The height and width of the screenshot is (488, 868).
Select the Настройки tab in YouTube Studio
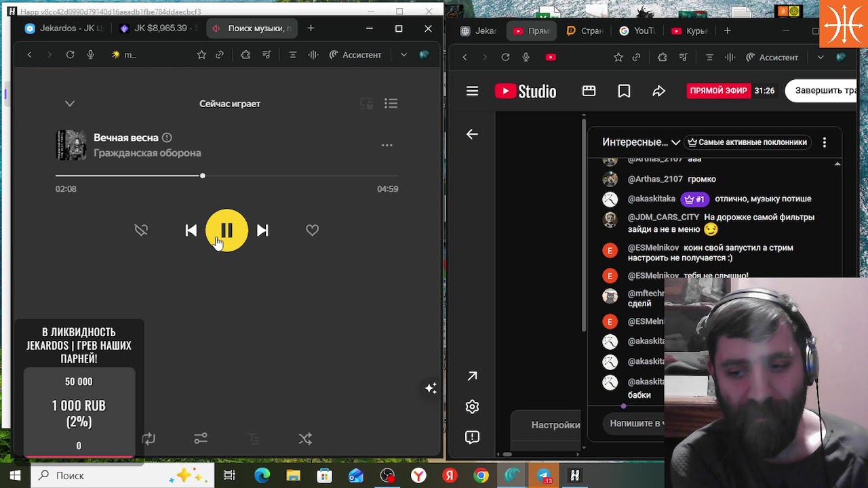click(x=555, y=425)
